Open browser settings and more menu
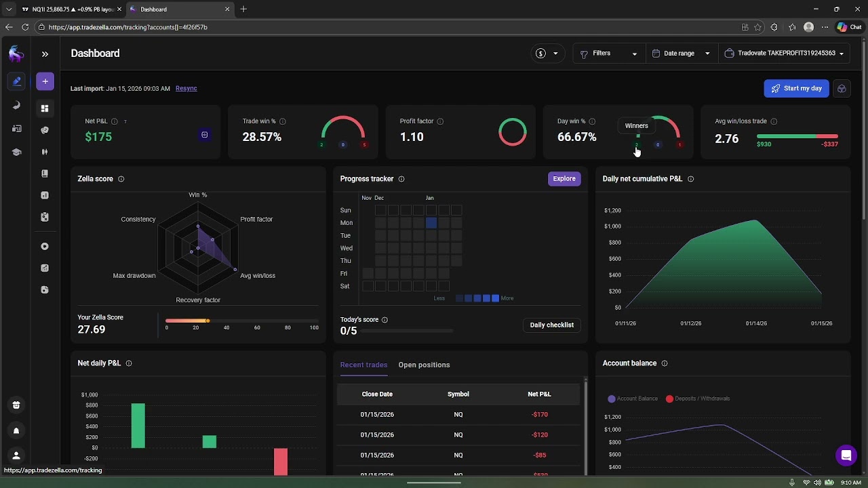This screenshot has width=868, height=488. pos(825,27)
